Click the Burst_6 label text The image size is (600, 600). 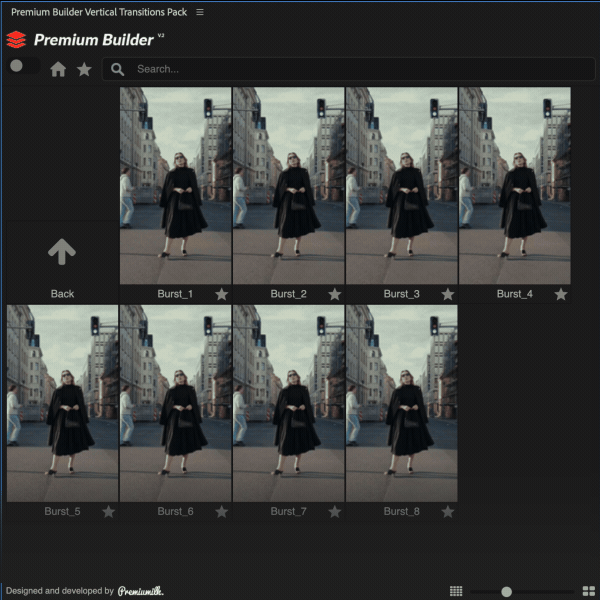pyautogui.click(x=176, y=511)
